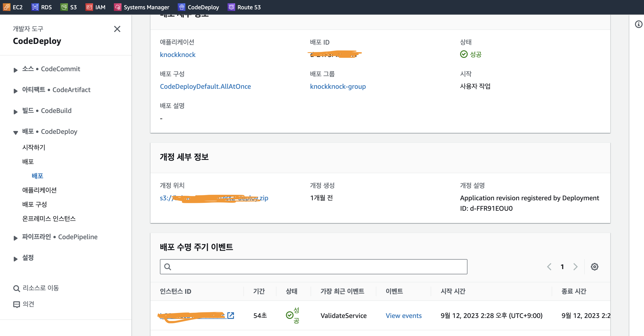Click the Route 53 shortcut icon
Viewport: 644px width, 336px height.
point(231,7)
